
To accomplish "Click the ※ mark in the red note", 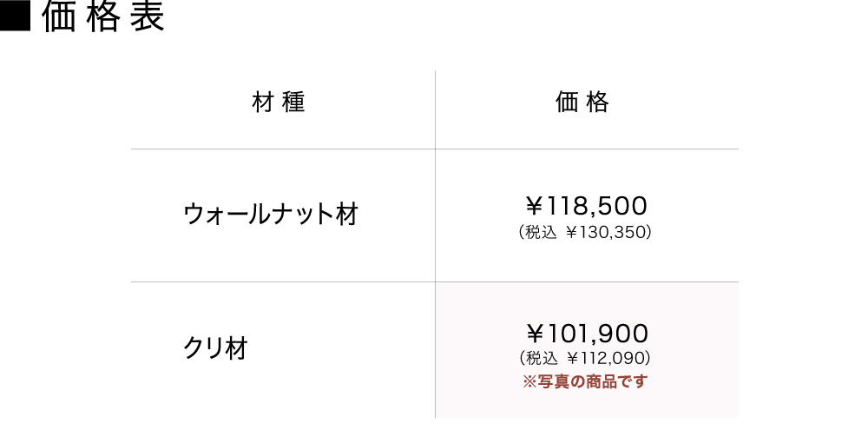I will pyautogui.click(x=530, y=381).
